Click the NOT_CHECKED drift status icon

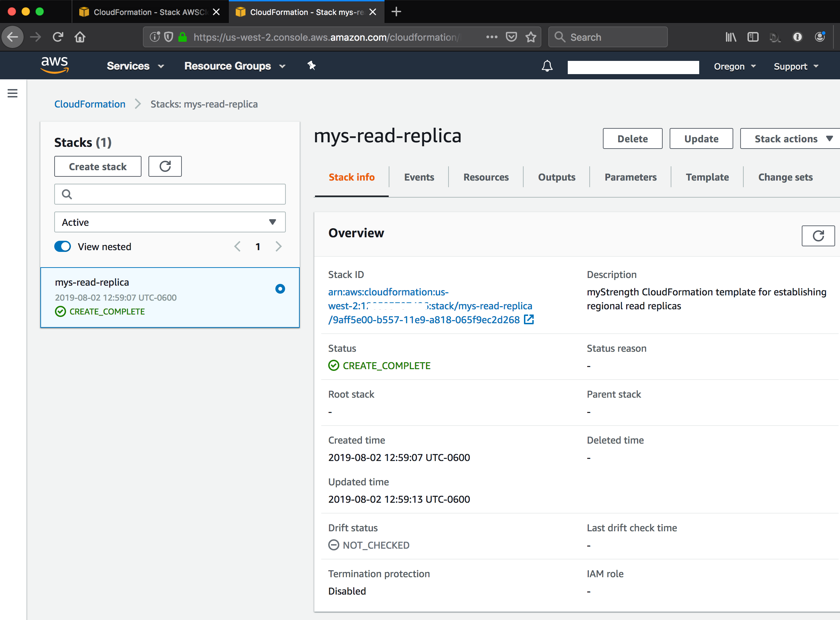[x=333, y=544]
